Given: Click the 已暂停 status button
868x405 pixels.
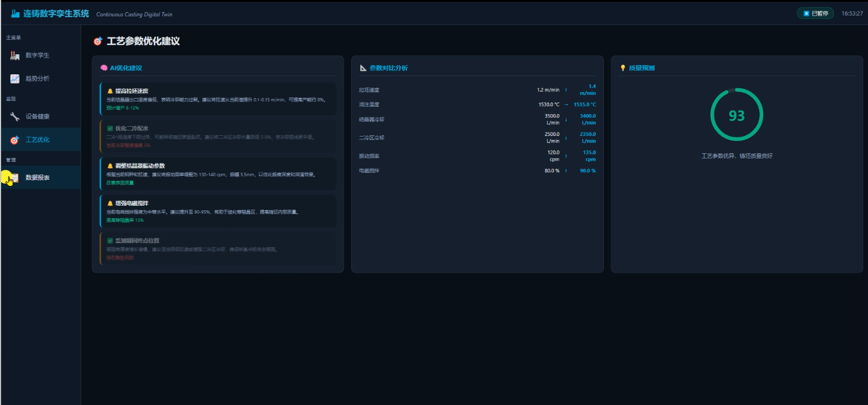Looking at the screenshot, I should click(x=816, y=13).
